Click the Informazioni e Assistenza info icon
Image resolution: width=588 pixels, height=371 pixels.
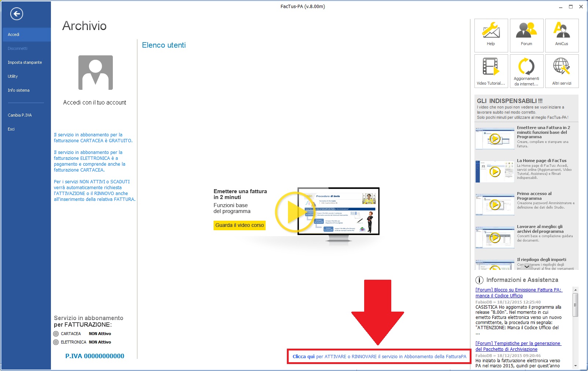point(479,280)
